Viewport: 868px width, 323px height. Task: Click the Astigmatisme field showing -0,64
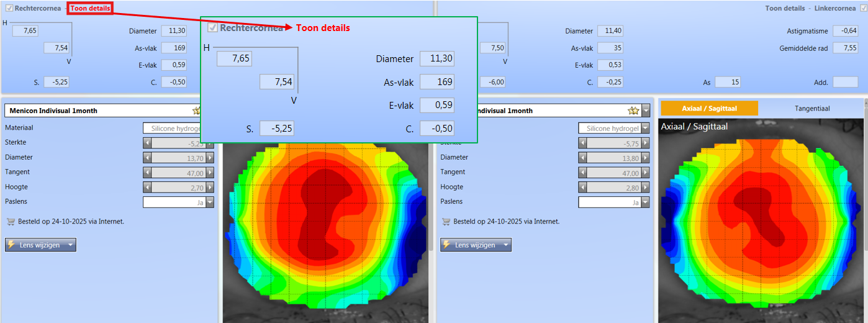[845, 31]
